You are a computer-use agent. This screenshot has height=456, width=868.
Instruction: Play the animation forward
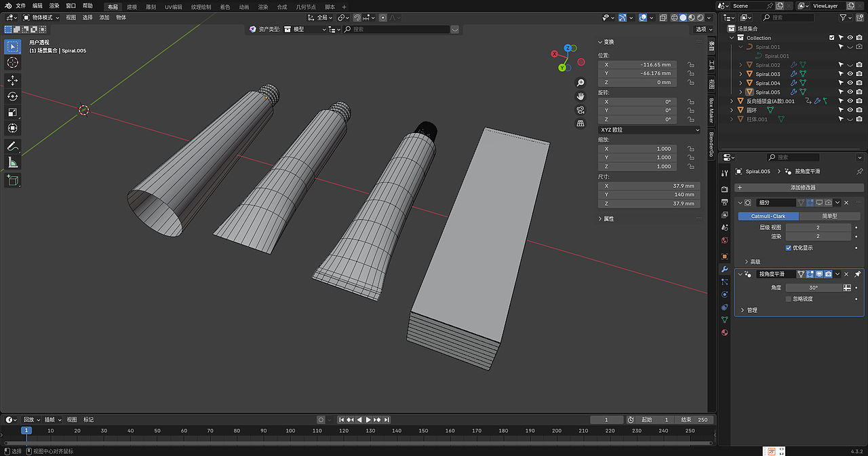368,420
